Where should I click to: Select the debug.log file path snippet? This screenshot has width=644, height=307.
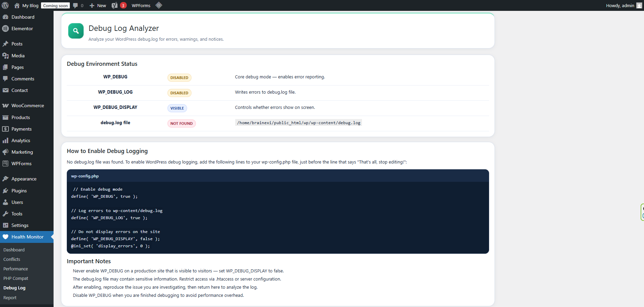(298, 122)
